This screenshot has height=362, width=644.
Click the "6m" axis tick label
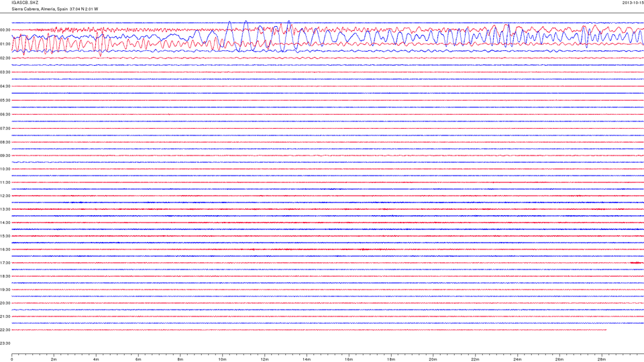138,359
